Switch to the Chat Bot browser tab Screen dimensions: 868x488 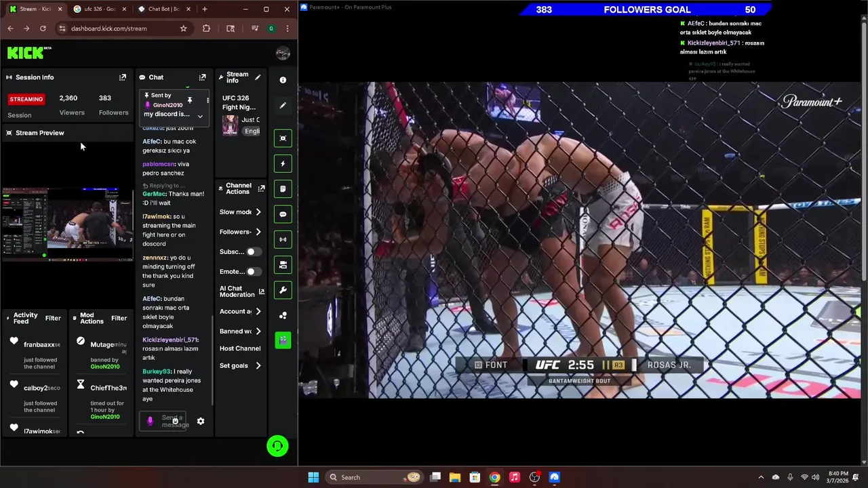coord(163,9)
